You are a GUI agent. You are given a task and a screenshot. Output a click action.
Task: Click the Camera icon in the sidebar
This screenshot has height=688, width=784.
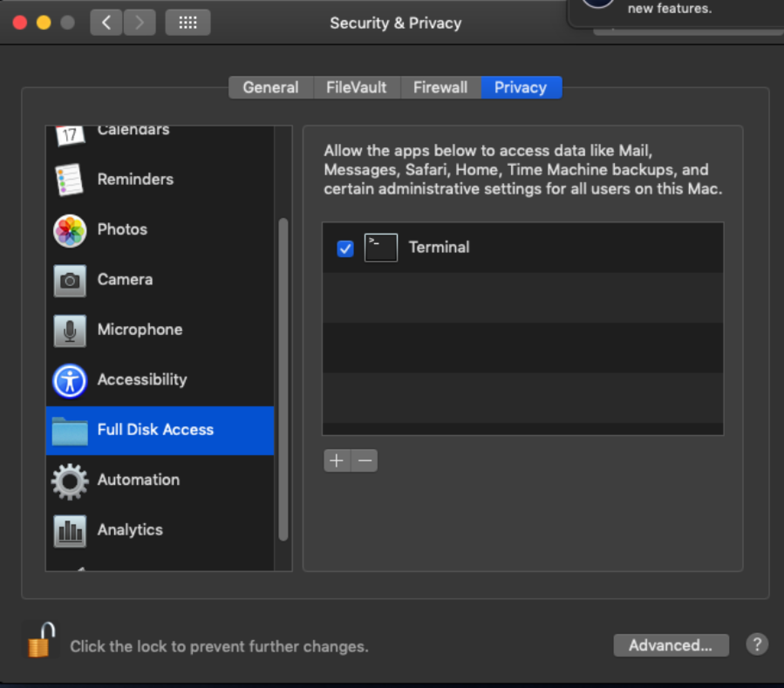[x=70, y=281]
